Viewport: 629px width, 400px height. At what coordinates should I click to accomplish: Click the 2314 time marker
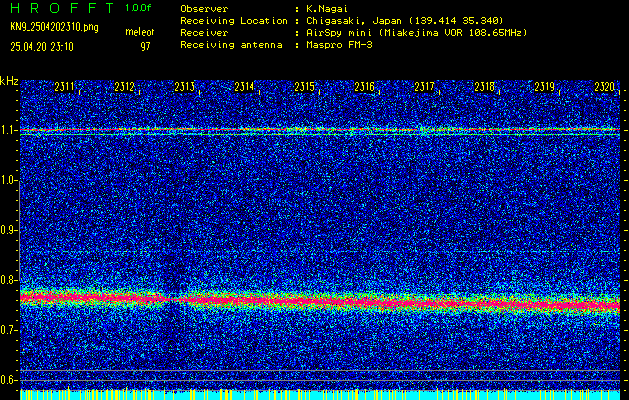244,87
